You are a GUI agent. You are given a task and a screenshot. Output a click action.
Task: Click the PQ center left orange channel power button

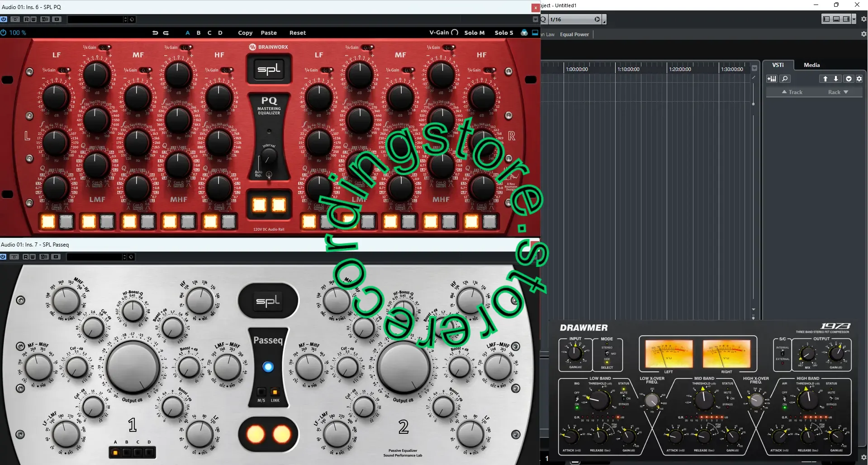(259, 205)
